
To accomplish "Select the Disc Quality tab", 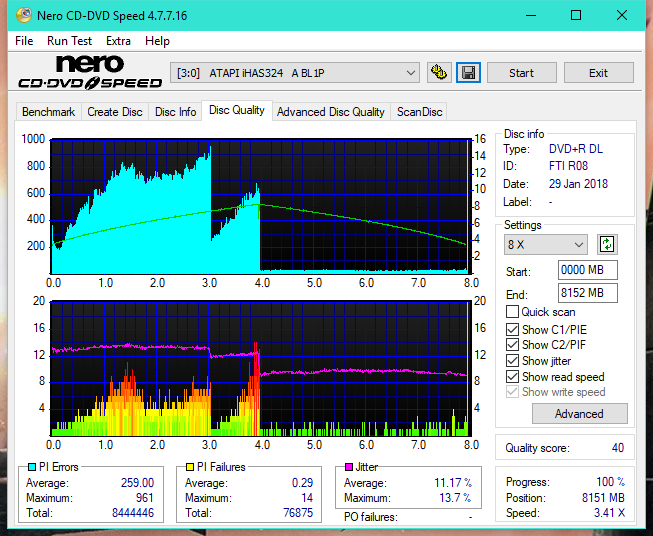I will (237, 110).
